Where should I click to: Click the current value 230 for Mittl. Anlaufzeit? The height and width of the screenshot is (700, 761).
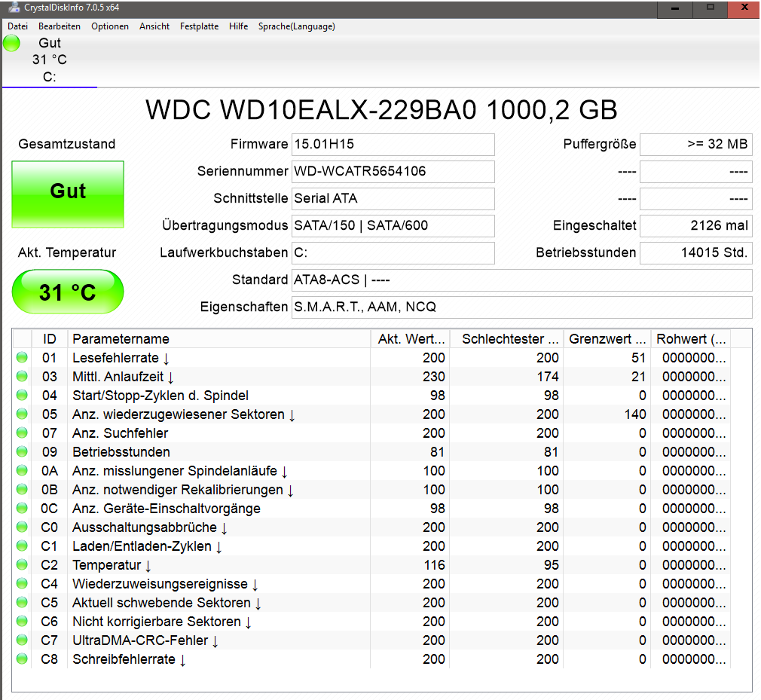point(433,377)
